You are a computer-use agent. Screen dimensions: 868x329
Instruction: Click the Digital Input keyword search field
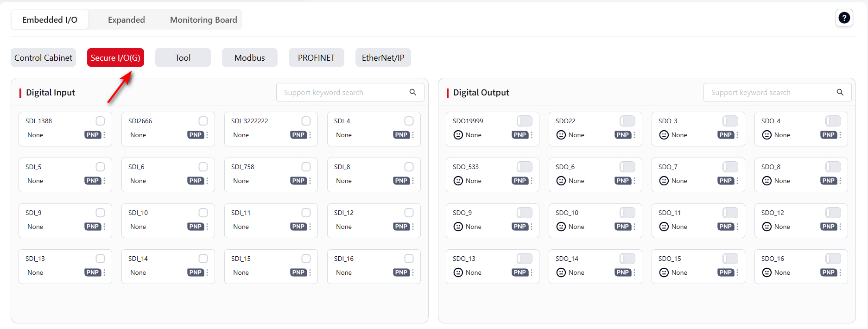[x=341, y=93]
